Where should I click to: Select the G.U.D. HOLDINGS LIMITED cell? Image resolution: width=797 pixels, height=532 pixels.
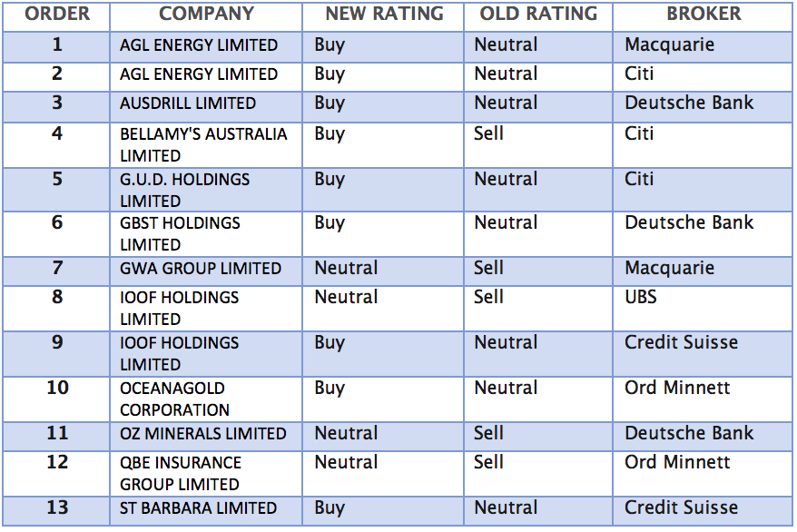coord(185,190)
